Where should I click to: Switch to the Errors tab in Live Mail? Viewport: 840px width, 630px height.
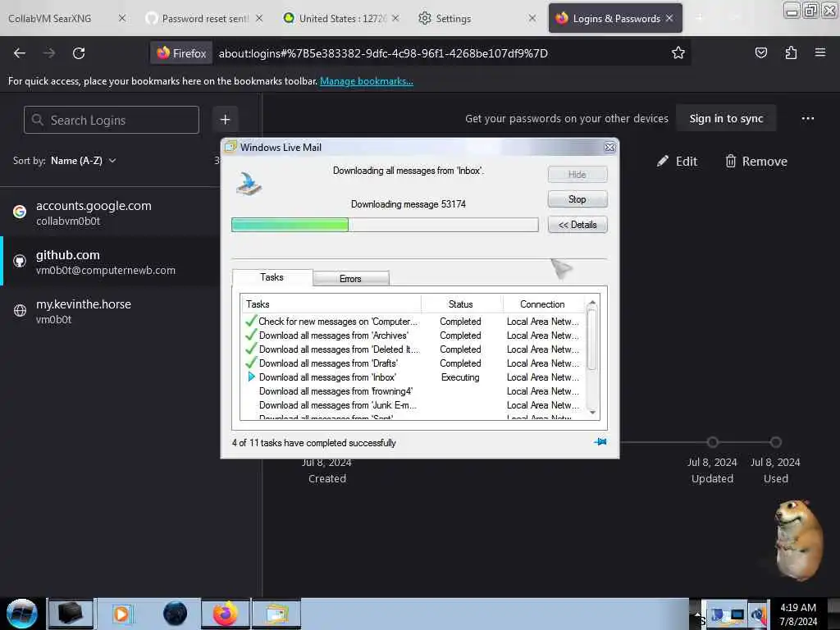point(350,279)
